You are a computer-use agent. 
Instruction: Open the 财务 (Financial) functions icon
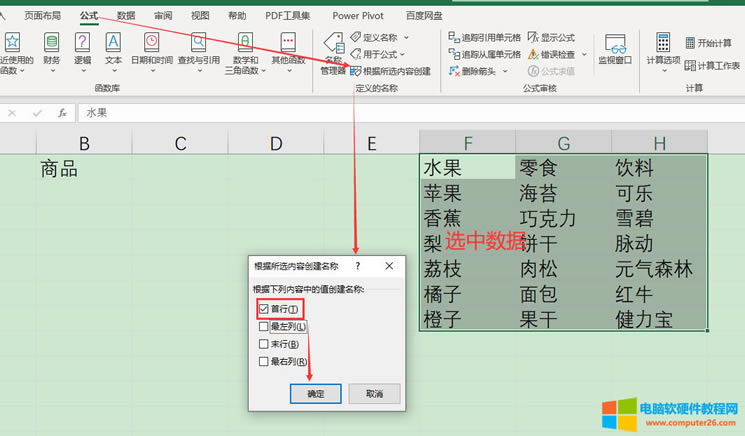point(51,43)
